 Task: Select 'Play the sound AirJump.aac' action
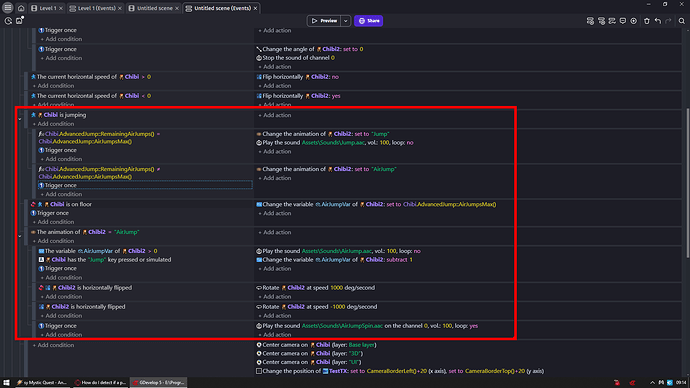click(338, 251)
